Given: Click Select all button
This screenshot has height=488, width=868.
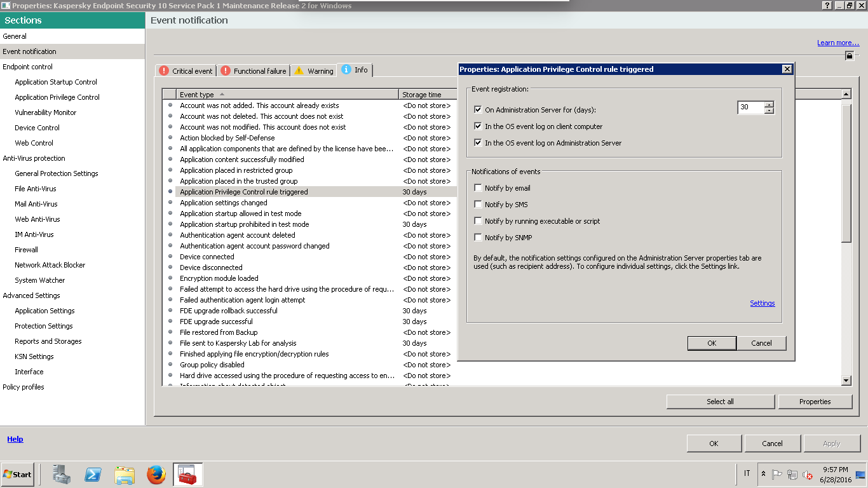Looking at the screenshot, I should (720, 402).
